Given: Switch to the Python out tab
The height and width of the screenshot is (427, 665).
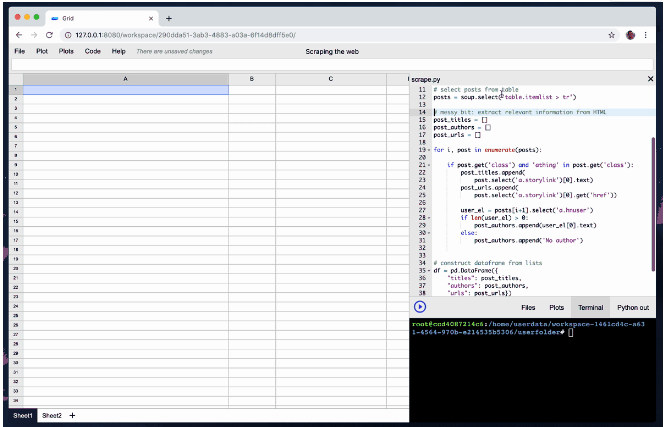Looking at the screenshot, I should [633, 307].
